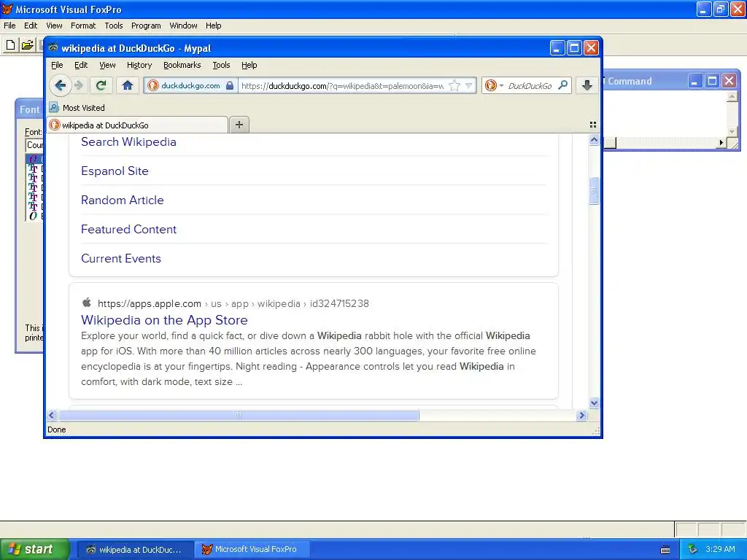Image resolution: width=747 pixels, height=560 pixels.
Task: Click the Mypal window resize grip
Action: (596, 431)
